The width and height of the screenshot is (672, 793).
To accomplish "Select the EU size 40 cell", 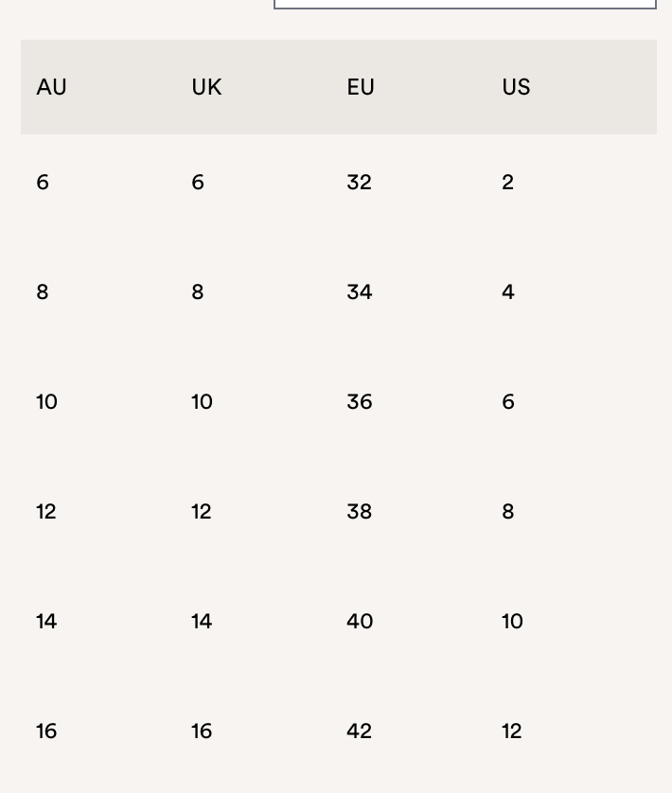I will [x=360, y=622].
